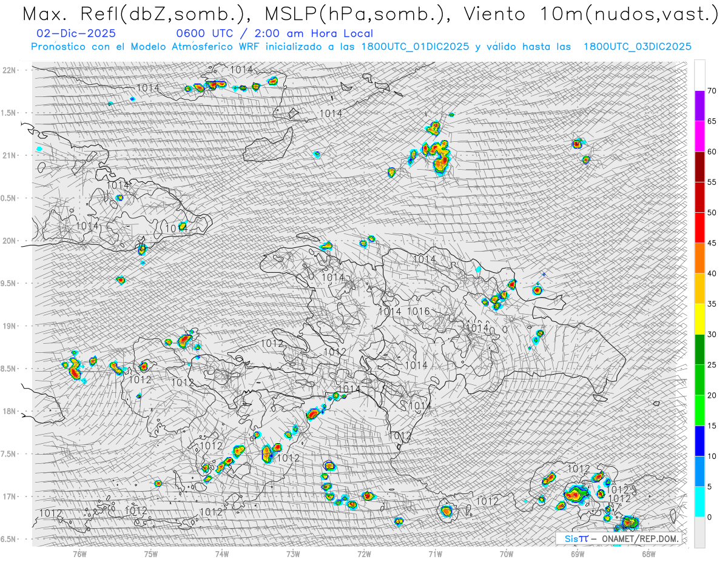Viewport: 728px width, 562px height.
Task: Click the 69W longitude axis label
Action: (578, 554)
